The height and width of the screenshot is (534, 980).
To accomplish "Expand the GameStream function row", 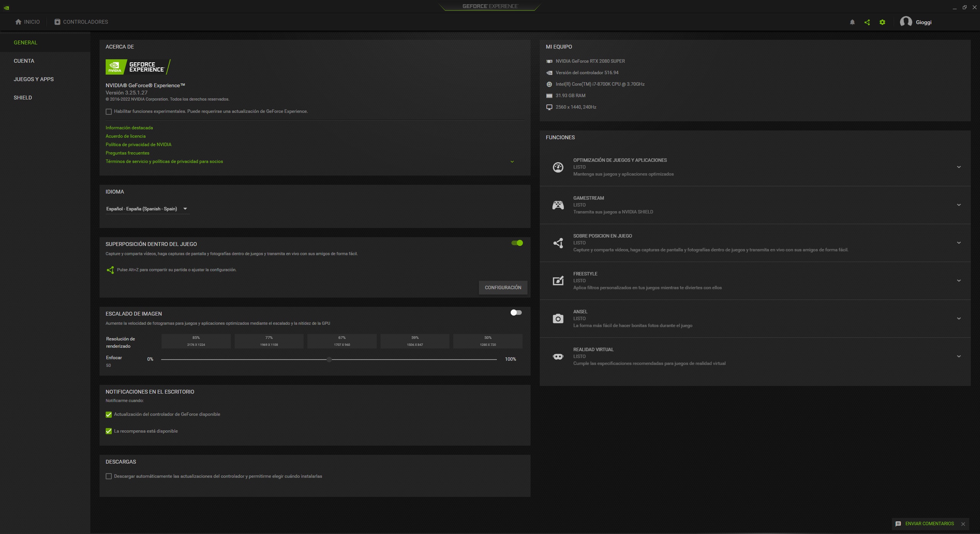I will (x=959, y=205).
